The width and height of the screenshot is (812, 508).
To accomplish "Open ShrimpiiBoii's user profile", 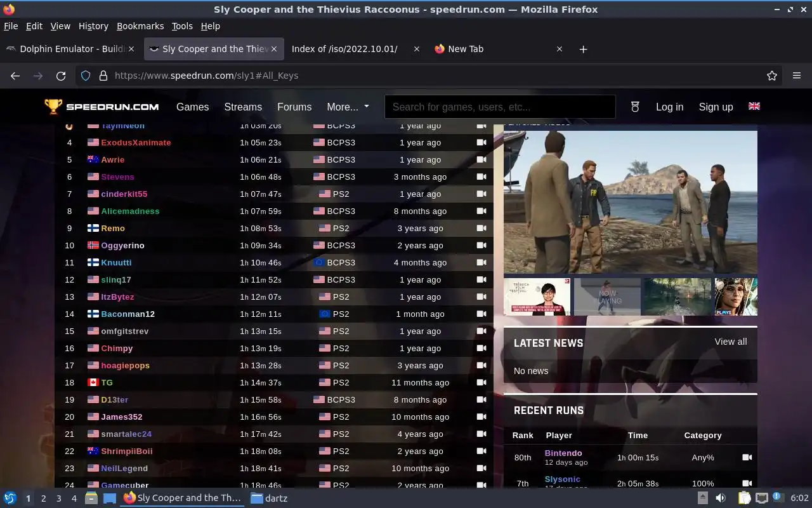I will click(127, 451).
